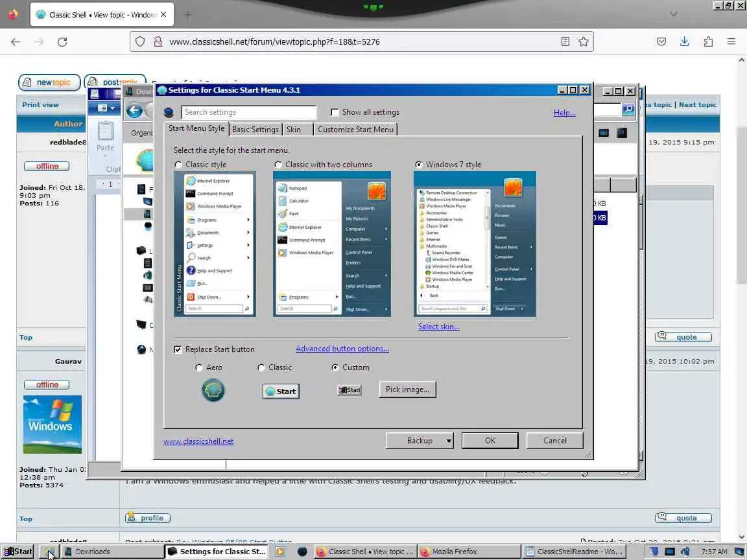Open the Select skin... link
Image resolution: width=747 pixels, height=560 pixels.
[x=439, y=327]
